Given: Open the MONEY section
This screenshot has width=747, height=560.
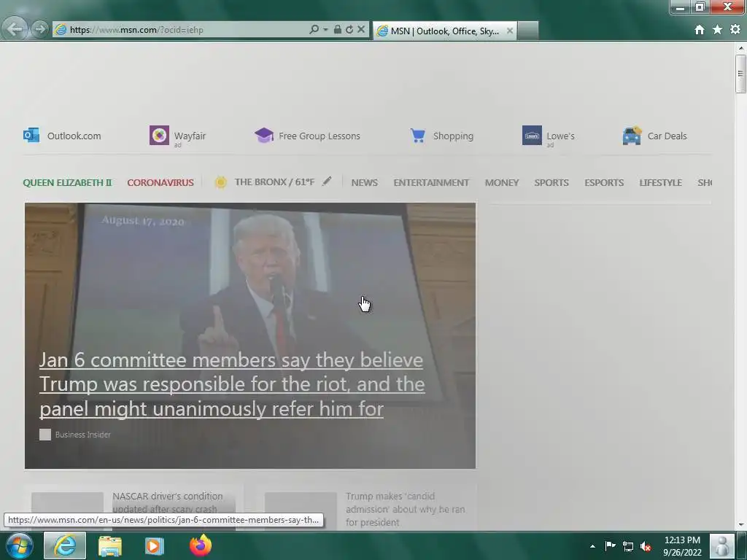Looking at the screenshot, I should [x=502, y=182].
